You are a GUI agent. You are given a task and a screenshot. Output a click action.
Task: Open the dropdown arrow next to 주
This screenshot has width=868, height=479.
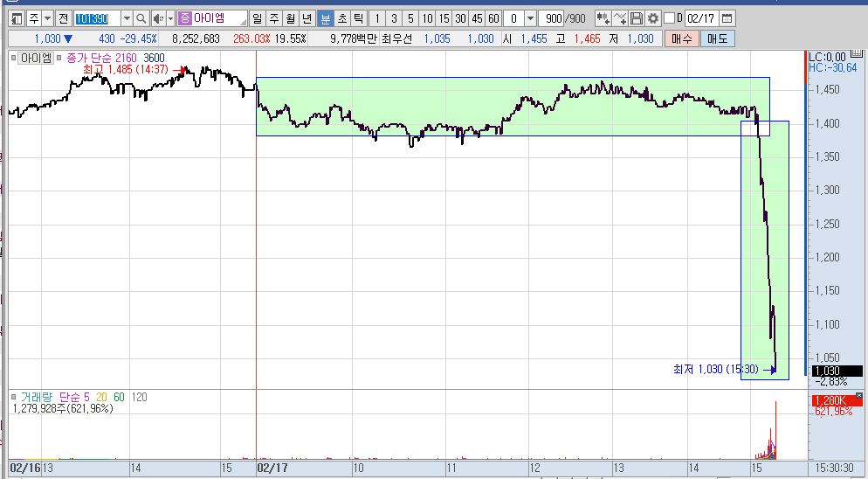tap(47, 18)
